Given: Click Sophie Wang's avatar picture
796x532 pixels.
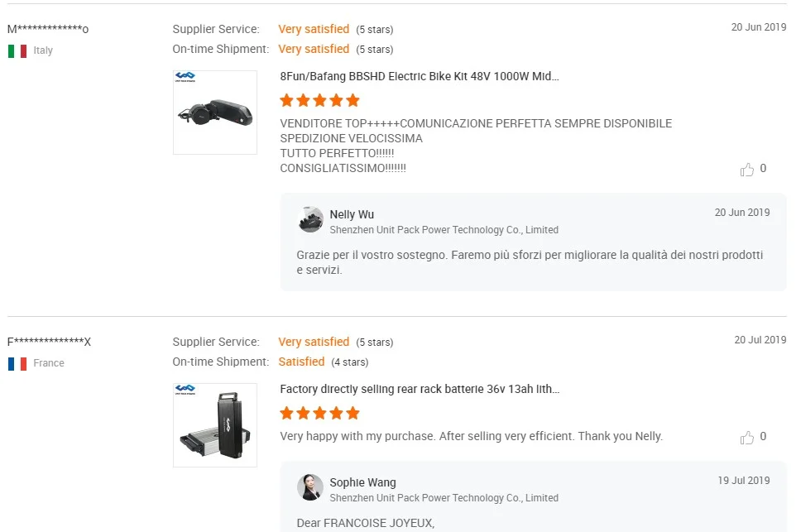Looking at the screenshot, I should (x=310, y=488).
